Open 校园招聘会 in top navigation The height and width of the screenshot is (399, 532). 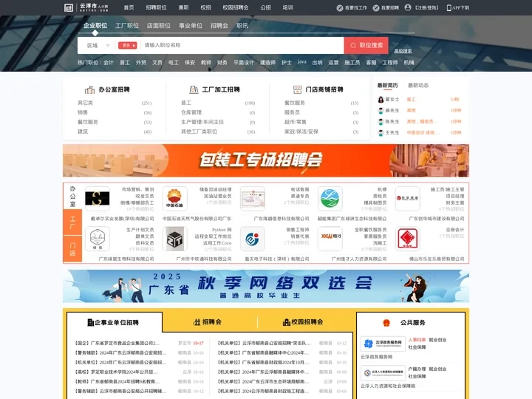click(x=236, y=7)
